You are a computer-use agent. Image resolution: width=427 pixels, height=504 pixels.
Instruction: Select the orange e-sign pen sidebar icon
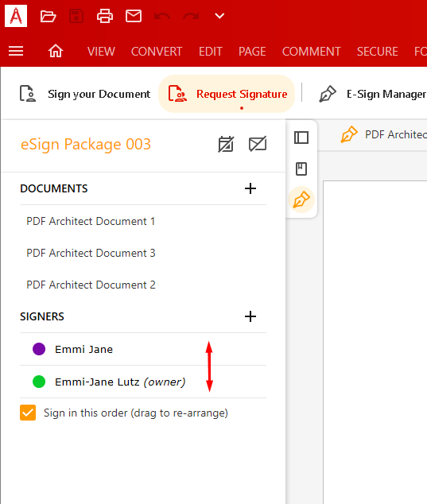click(x=301, y=200)
